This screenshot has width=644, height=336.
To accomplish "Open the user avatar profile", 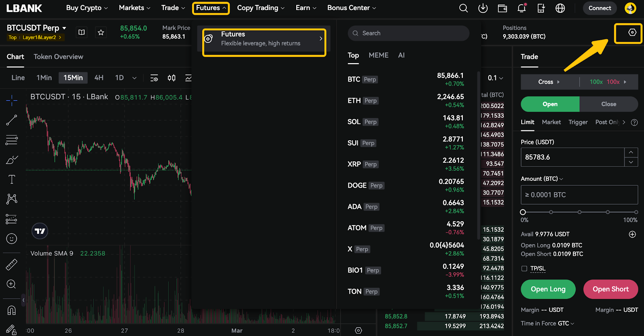I will pos(630,8).
